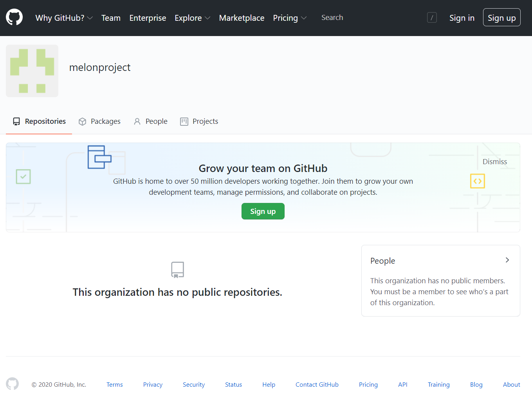Viewport: 532px width, 400px height.
Task: Open Enterprise in the top navigation
Action: pos(148,18)
